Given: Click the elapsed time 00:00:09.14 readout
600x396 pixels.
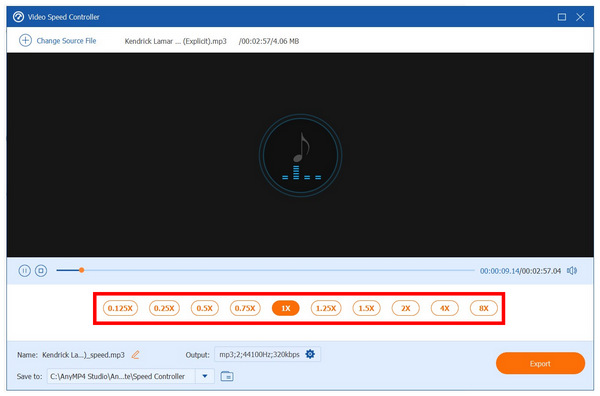Looking at the screenshot, I should pos(499,271).
